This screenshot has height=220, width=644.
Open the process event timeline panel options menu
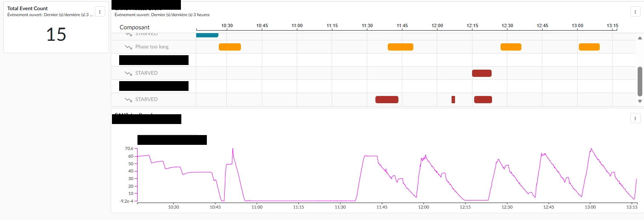tap(635, 12)
